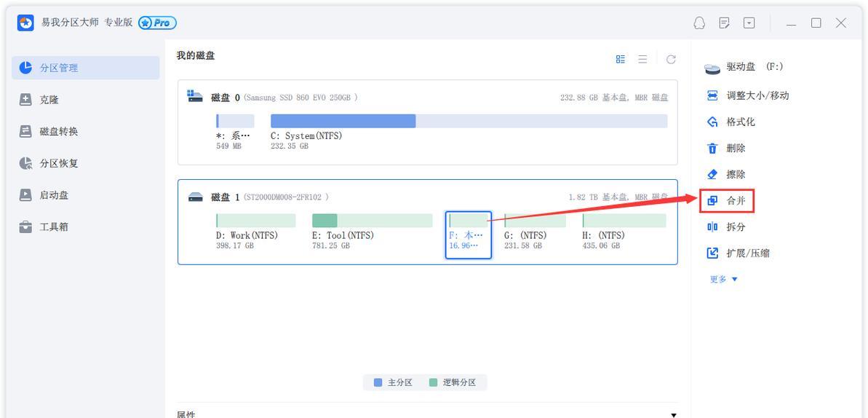Click the 易我分区大师 app logo
Screen dimensions: 868x418
[x=25, y=23]
